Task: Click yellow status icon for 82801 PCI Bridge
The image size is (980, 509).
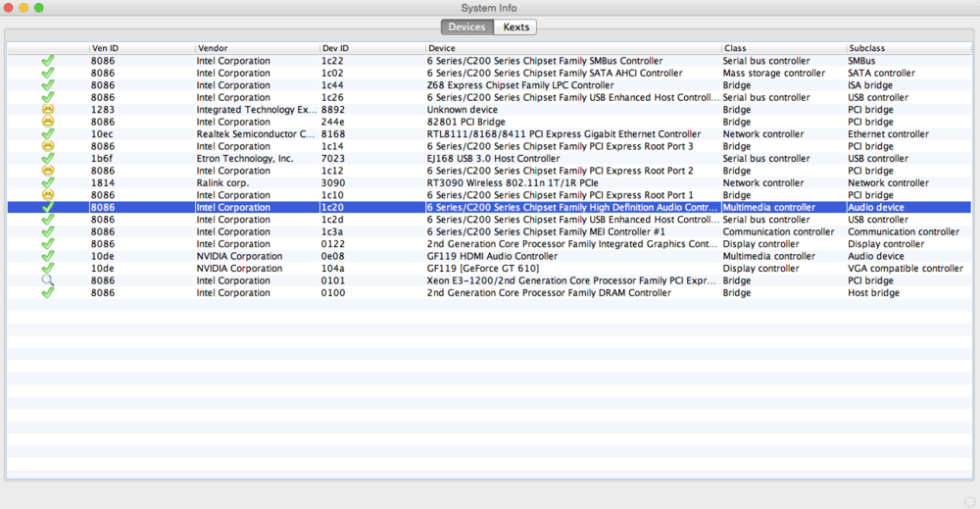Action: coord(47,122)
